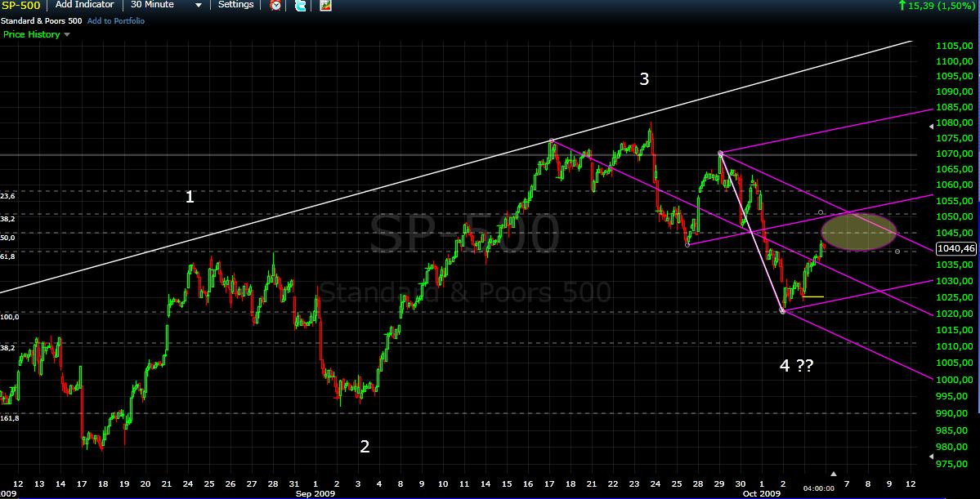Click the green 15,39 (1,50%) change value
Image resolution: width=980 pixels, height=499 pixels.
pyautogui.click(x=936, y=6)
